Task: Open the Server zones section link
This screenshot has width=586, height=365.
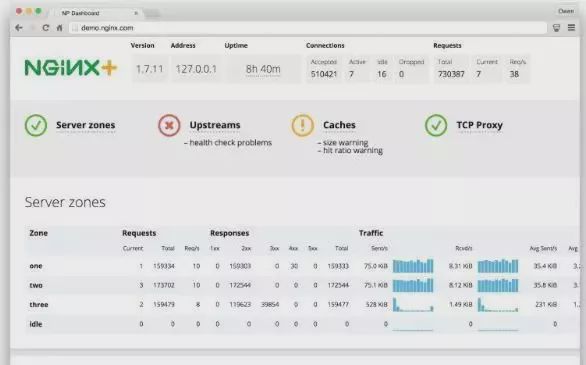Action: pos(86,125)
